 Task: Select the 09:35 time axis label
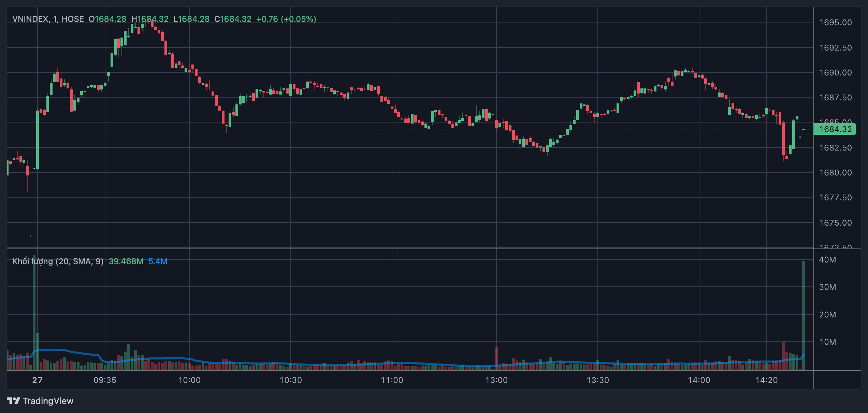[105, 380]
